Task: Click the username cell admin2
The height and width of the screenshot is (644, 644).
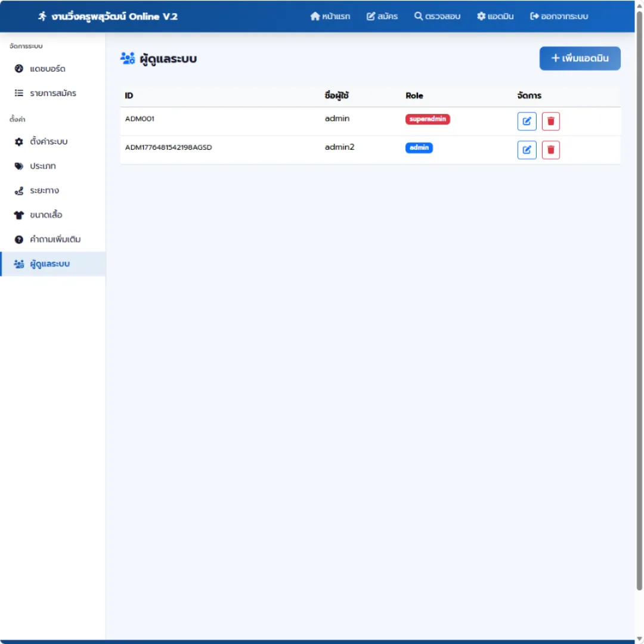Action: point(339,147)
